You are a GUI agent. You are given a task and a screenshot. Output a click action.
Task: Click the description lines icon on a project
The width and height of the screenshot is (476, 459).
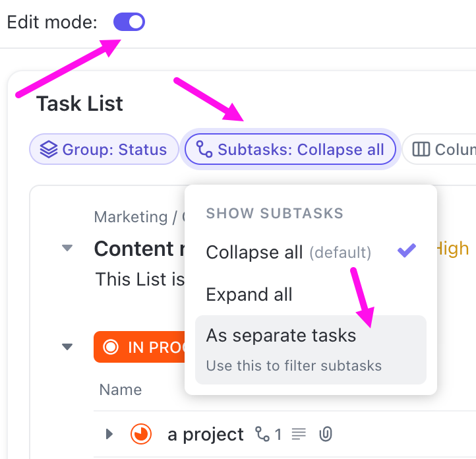pos(299,434)
